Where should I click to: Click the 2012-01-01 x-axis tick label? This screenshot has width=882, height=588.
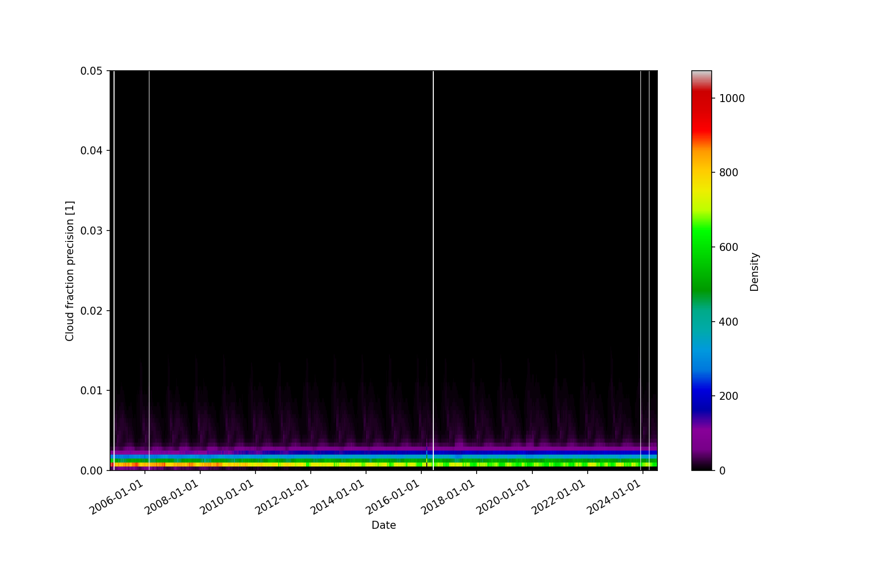(x=282, y=498)
